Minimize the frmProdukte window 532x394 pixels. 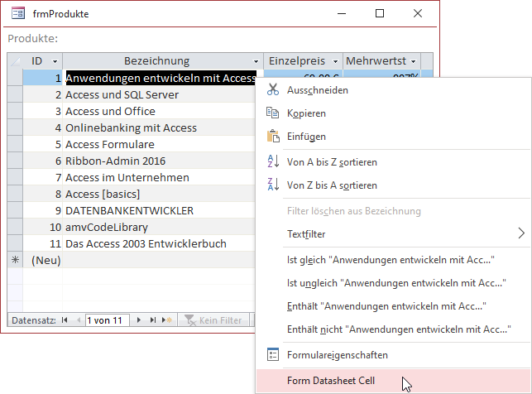click(342, 13)
